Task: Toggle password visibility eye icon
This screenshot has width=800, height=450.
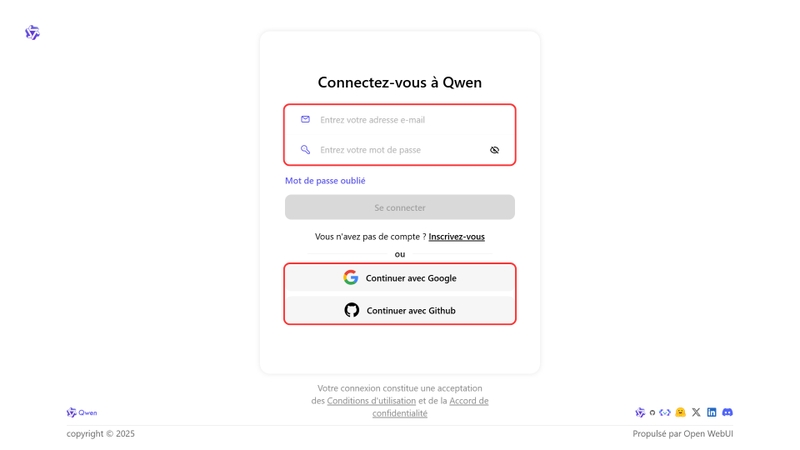Action: 494,150
